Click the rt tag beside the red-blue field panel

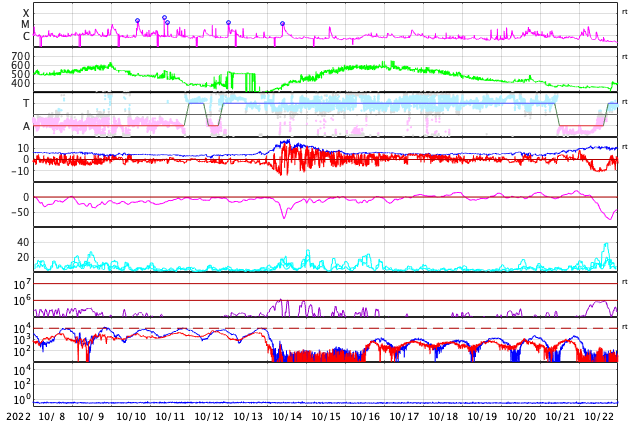point(625,147)
